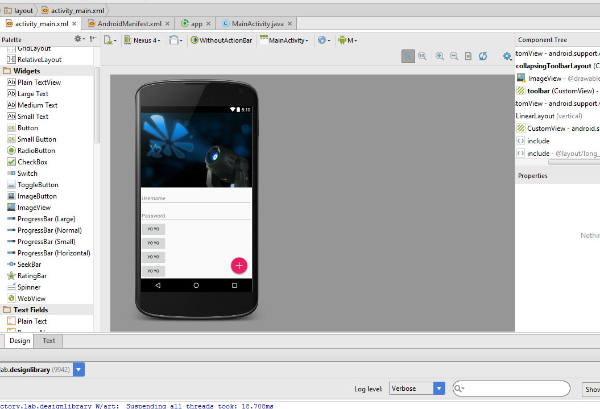Select the Switch widget in palette
This screenshot has height=409, width=600.
pyautogui.click(x=27, y=173)
